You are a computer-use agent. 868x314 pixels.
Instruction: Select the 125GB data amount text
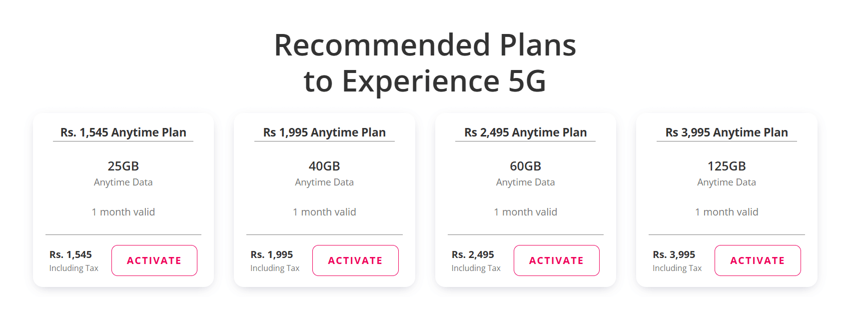point(727,166)
